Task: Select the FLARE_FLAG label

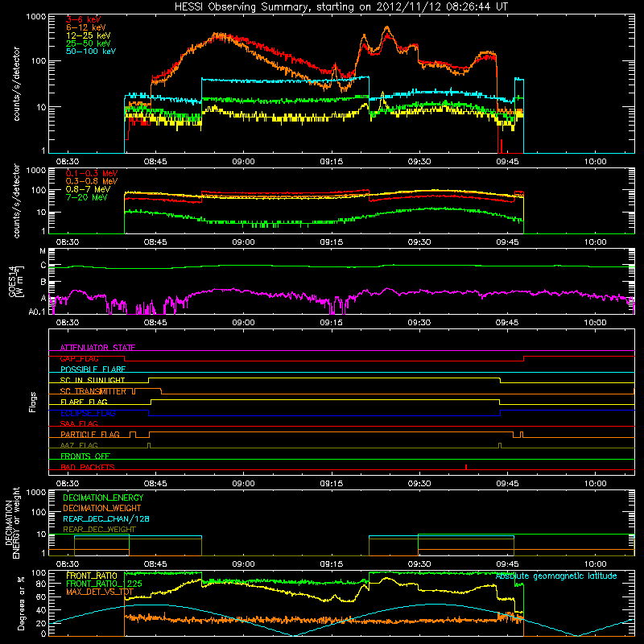Action: click(84, 402)
